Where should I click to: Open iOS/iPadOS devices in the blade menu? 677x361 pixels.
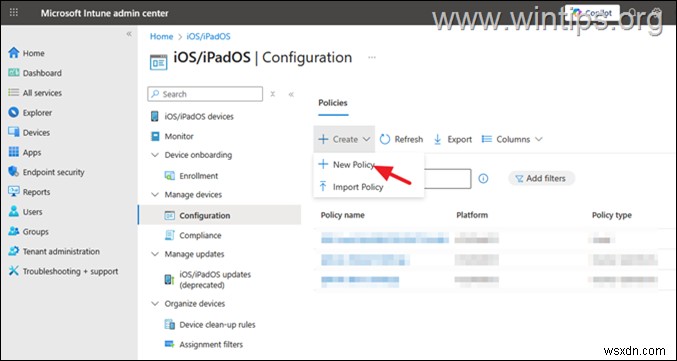pyautogui.click(x=199, y=117)
